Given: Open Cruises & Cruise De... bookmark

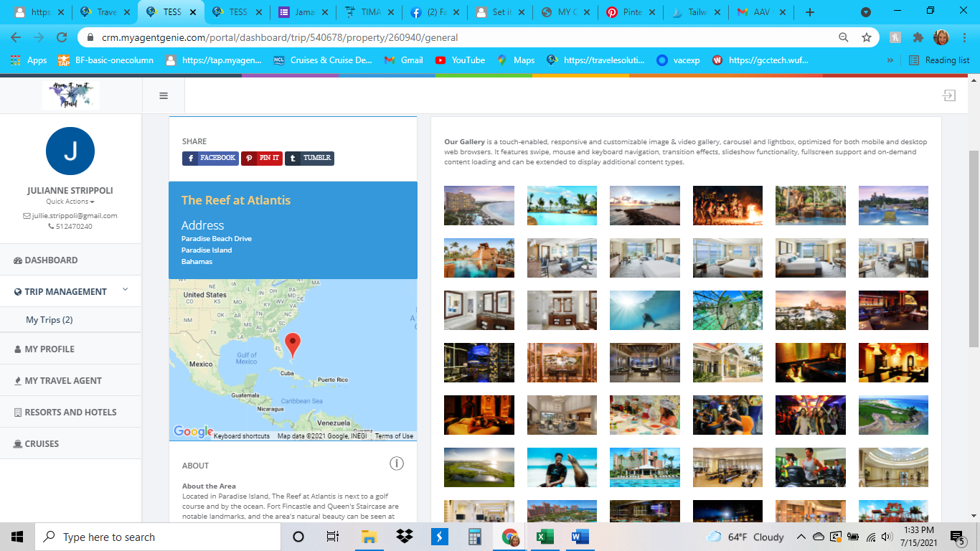Looking at the screenshot, I should click(323, 60).
